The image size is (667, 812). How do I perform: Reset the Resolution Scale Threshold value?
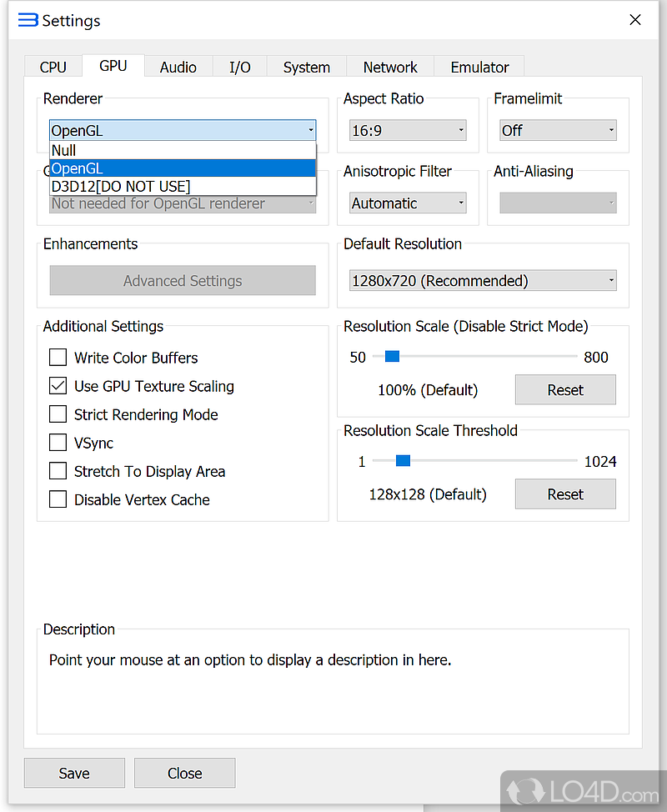coord(565,494)
